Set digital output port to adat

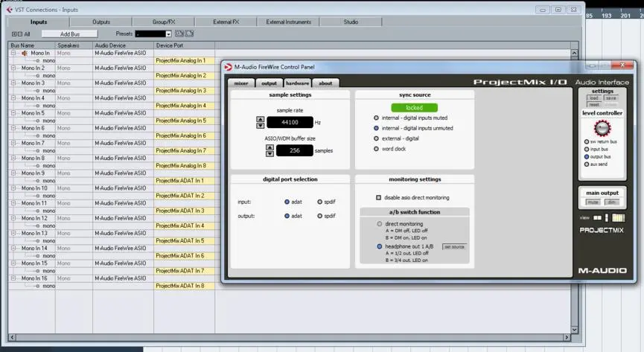pos(287,216)
